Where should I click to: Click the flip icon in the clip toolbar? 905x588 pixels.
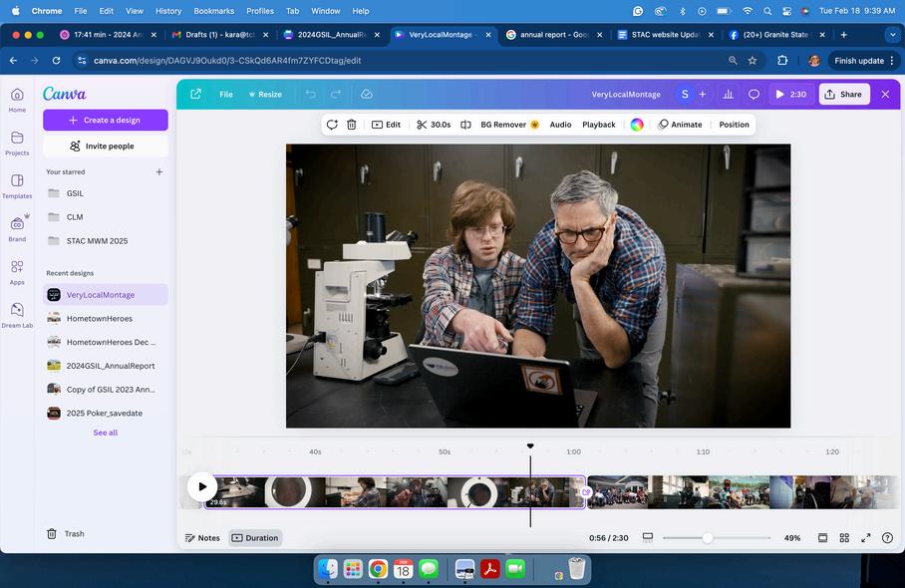(465, 125)
